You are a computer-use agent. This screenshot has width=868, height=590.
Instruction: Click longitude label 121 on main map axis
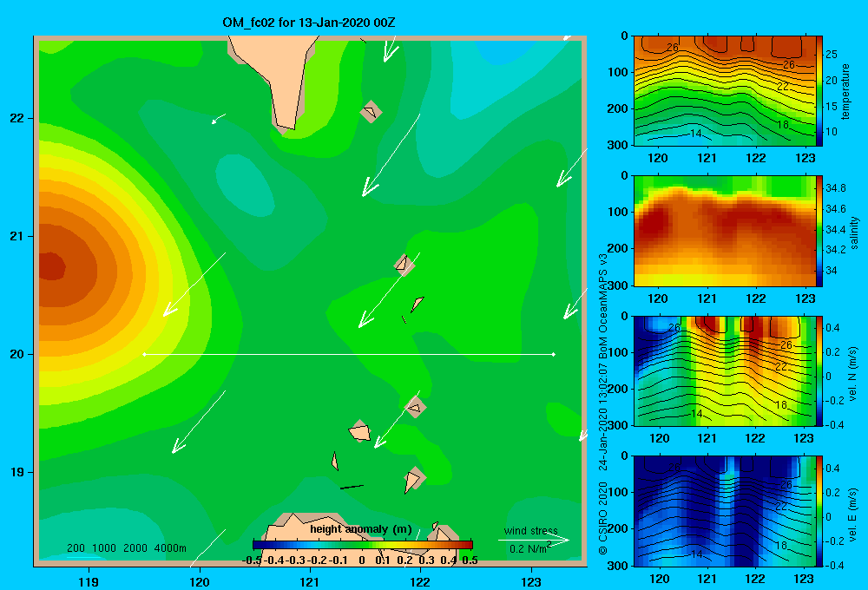pyautogui.click(x=310, y=581)
